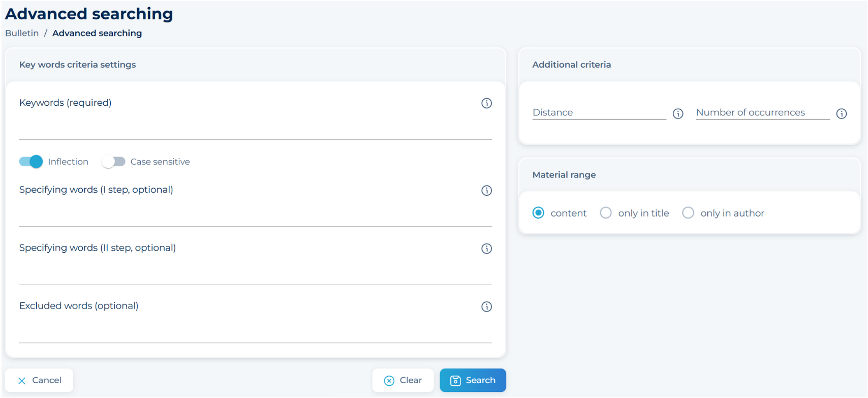
Task: Open the Distance info icon
Action: pyautogui.click(x=678, y=113)
